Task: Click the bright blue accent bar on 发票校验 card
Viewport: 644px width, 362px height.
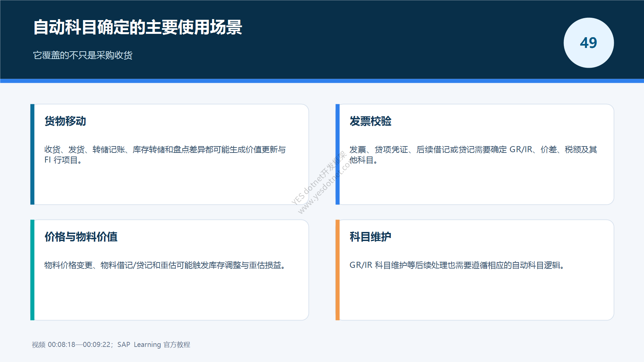Action: tap(337, 154)
